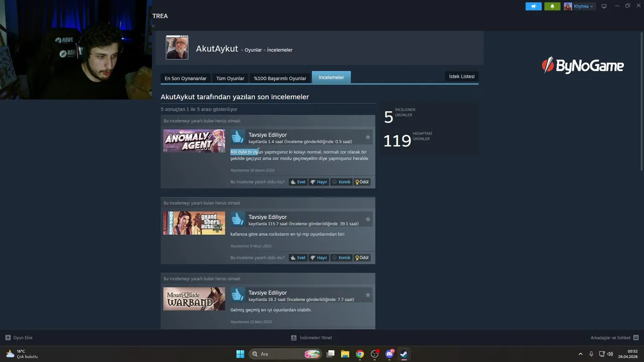Click the star icon on Anomaly Agent review
The image size is (644, 362).
click(x=368, y=137)
